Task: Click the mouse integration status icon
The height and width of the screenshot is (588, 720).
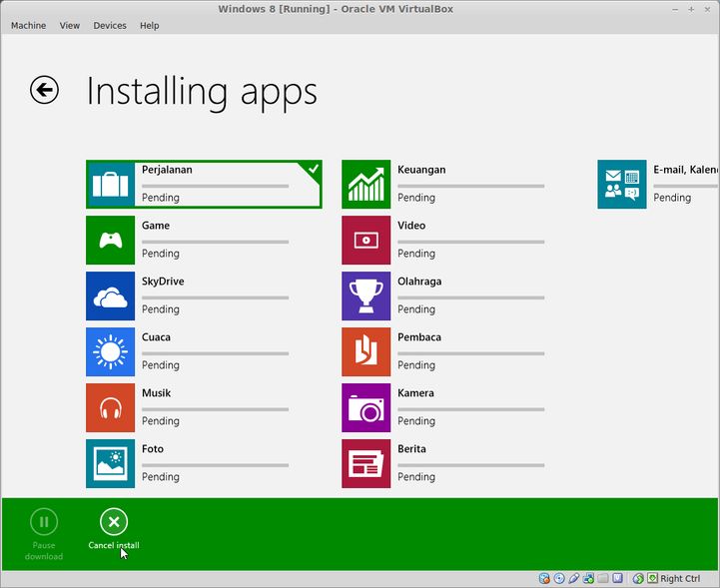Action: (x=638, y=578)
